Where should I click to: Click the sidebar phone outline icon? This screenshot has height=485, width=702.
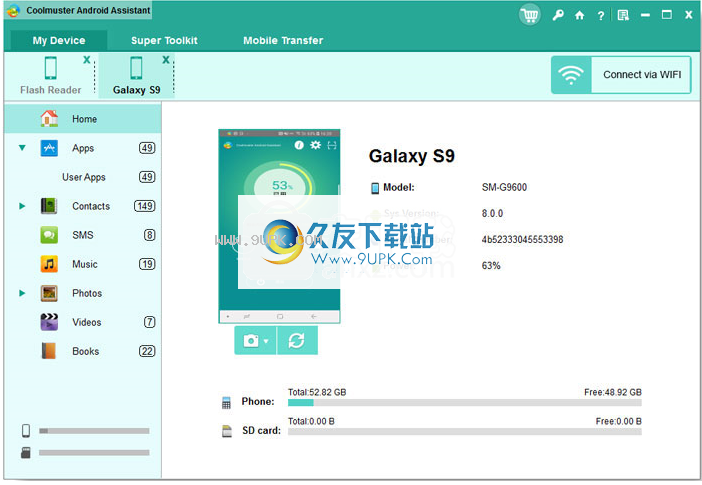point(26,431)
